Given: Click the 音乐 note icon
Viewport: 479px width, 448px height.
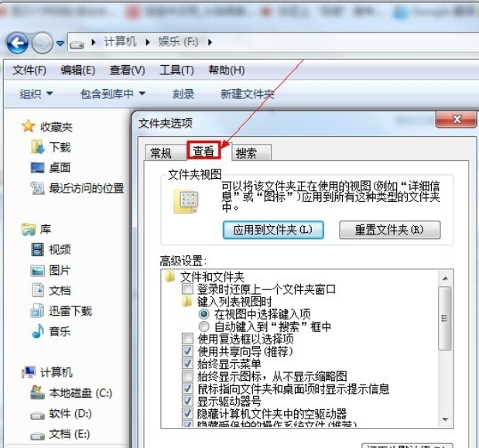Looking at the screenshot, I should point(38,330).
